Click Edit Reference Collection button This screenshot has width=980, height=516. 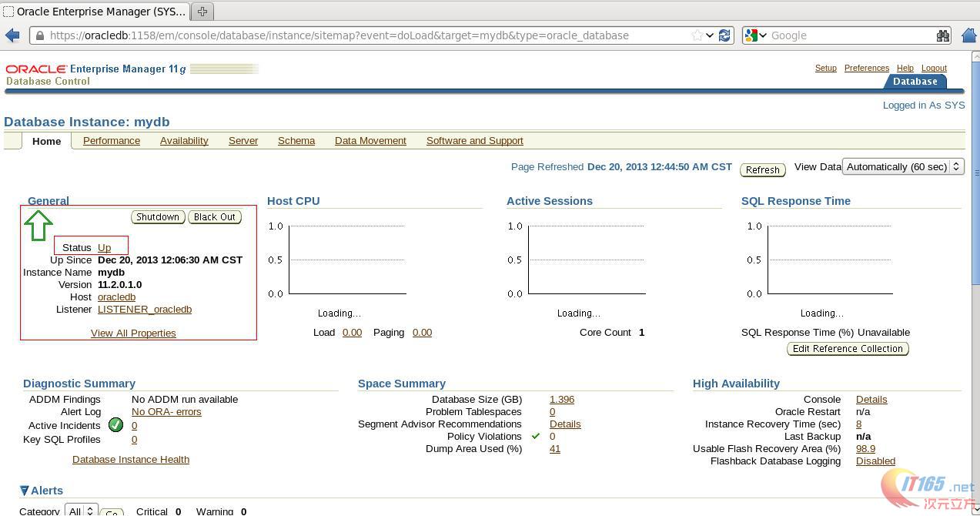tap(848, 349)
